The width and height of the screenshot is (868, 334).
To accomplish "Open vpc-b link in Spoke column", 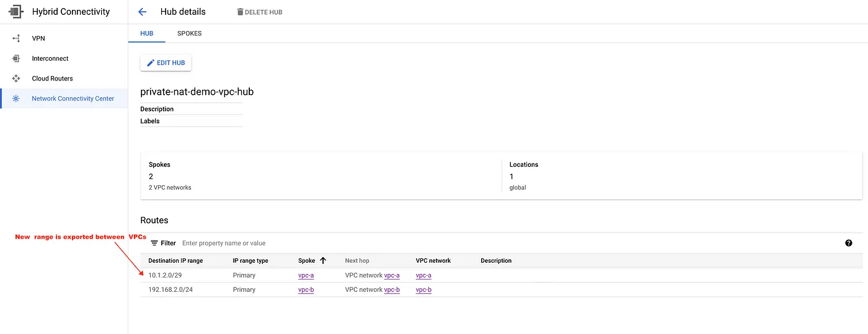I will coord(306,289).
